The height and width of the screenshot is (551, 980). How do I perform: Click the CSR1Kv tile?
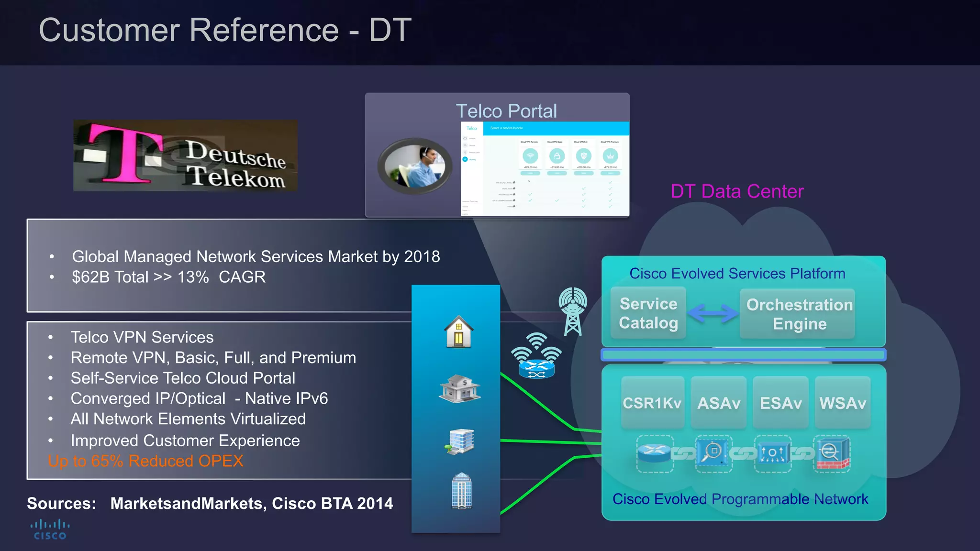coord(652,403)
